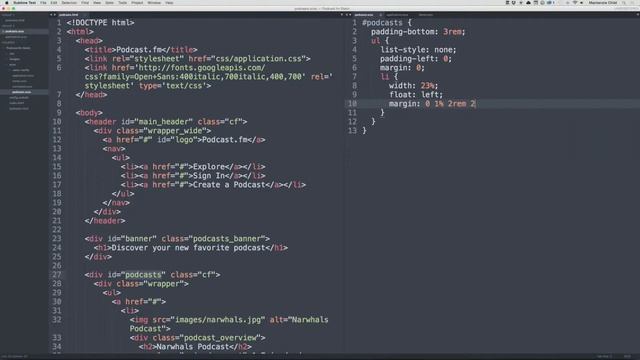Screen dimensions: 640x360
Task: Open the Spotlight search icon
Action: click(x=624, y=2)
